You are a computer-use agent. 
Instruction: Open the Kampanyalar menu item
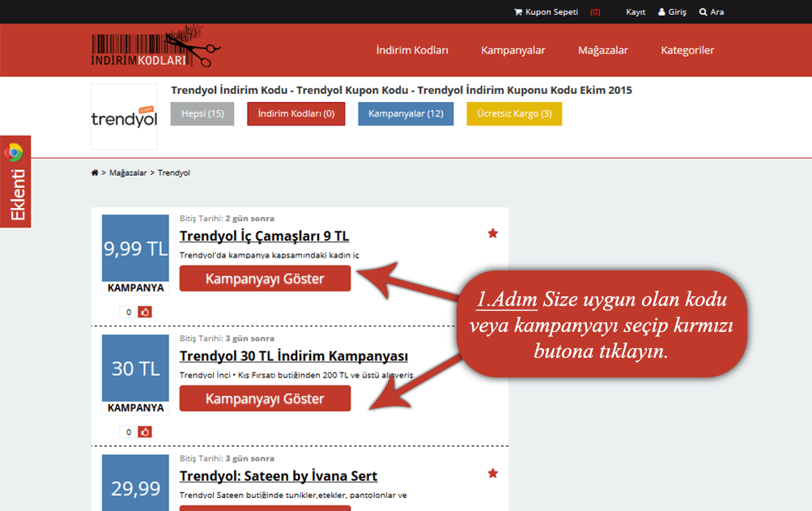click(513, 50)
